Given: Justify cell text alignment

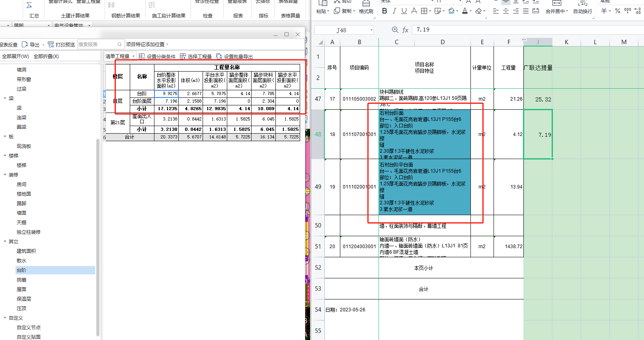Looking at the screenshot, I should click(x=526, y=11).
